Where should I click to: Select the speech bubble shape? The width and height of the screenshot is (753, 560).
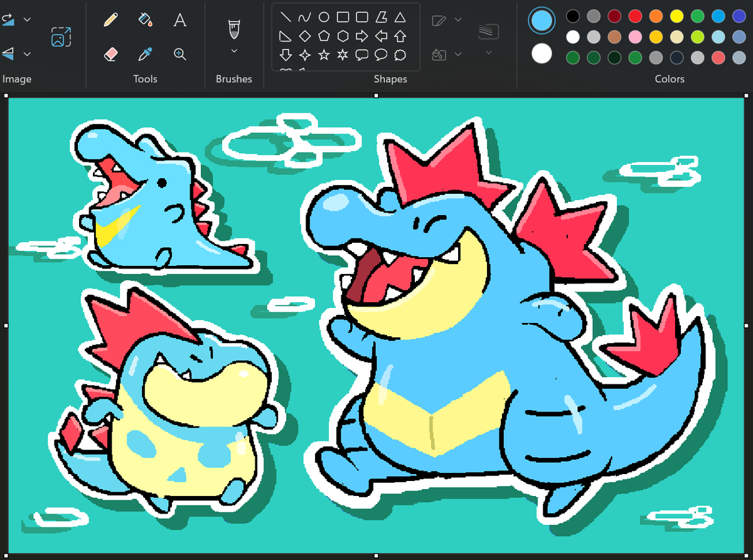tap(362, 55)
